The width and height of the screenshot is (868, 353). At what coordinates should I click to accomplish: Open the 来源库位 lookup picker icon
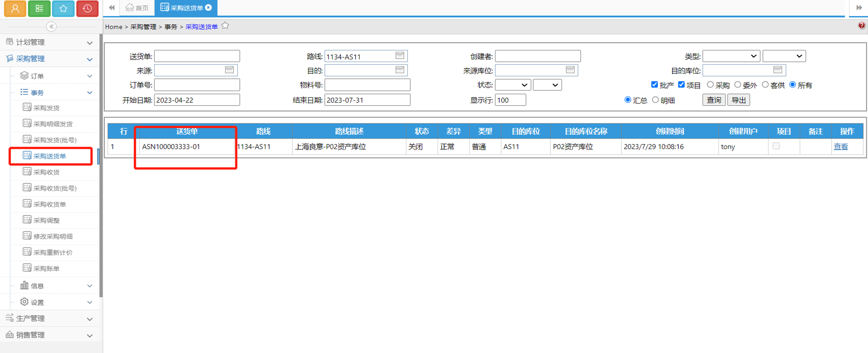click(570, 70)
